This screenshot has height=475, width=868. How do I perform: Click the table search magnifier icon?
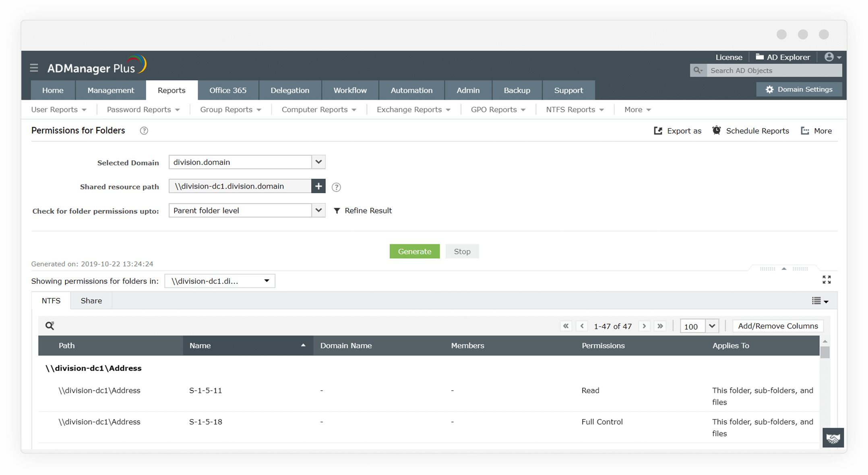[50, 326]
